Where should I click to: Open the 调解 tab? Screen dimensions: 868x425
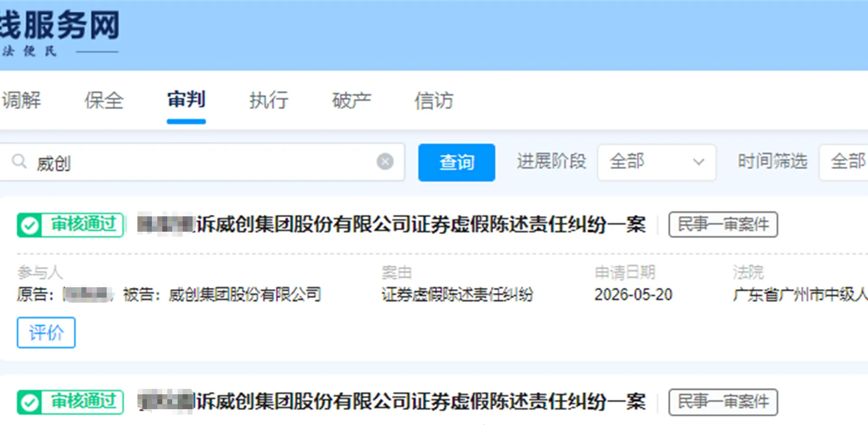(x=21, y=100)
